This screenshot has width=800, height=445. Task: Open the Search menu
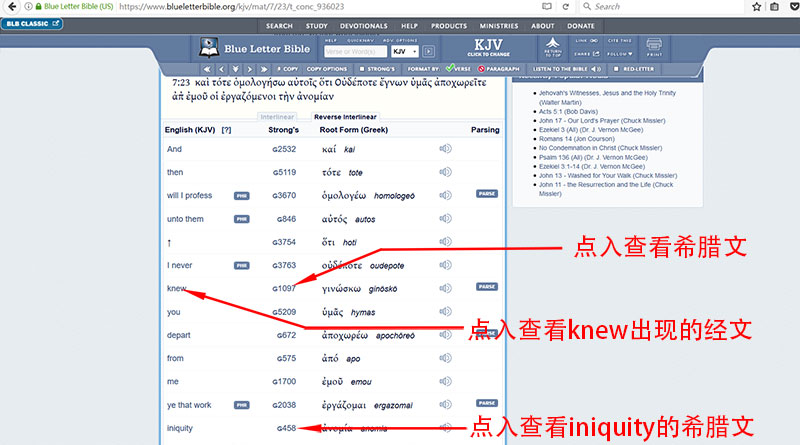click(x=279, y=26)
